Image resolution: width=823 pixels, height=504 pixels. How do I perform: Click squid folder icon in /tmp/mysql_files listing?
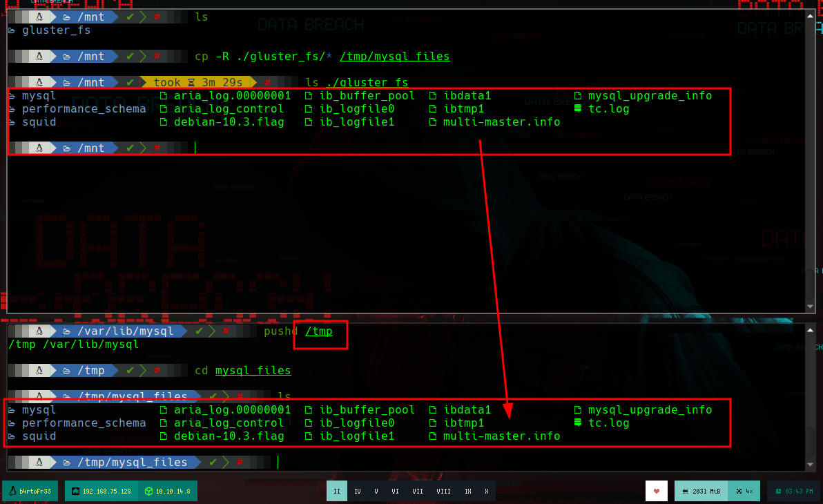coord(12,436)
